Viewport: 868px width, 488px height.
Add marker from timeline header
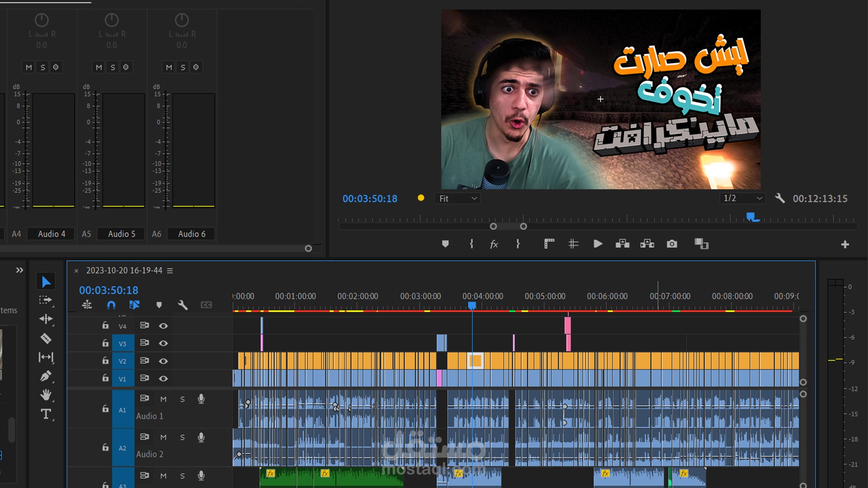click(159, 305)
